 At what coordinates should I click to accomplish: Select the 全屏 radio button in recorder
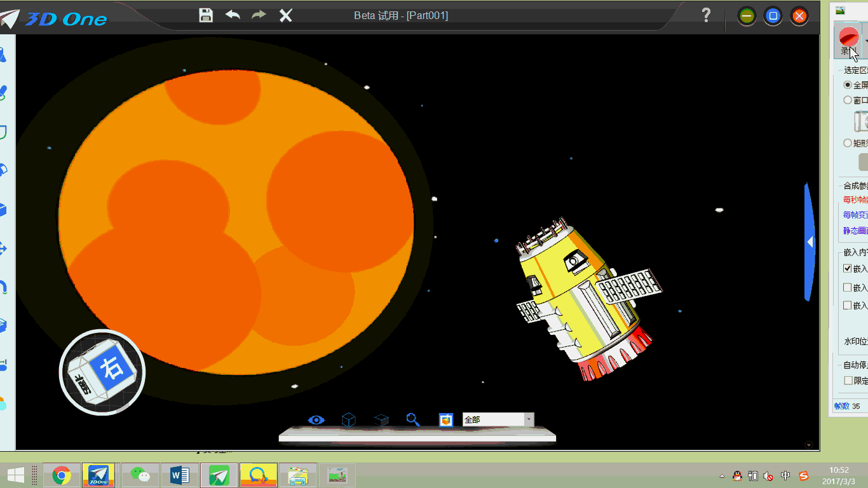pyautogui.click(x=848, y=85)
